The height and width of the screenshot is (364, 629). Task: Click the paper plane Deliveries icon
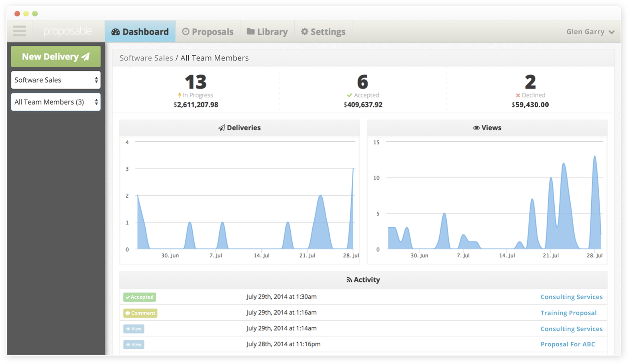(222, 128)
